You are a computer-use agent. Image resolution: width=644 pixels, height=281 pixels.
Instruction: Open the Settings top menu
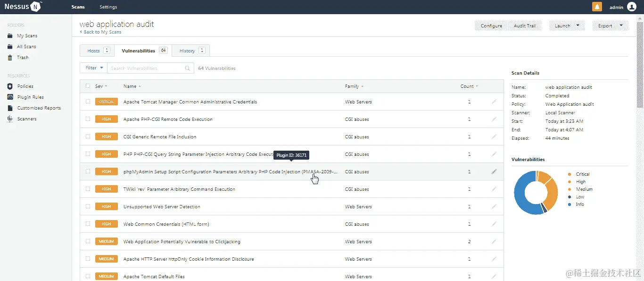[x=108, y=7]
